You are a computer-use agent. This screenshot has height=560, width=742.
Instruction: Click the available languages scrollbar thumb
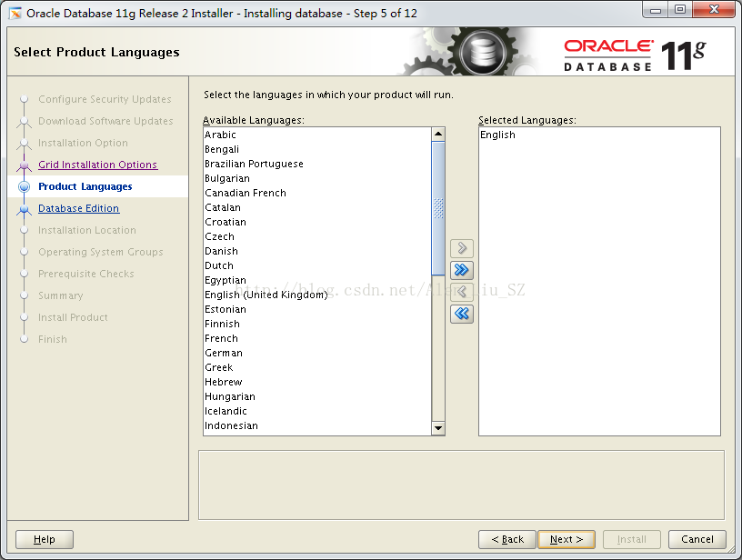(438, 208)
